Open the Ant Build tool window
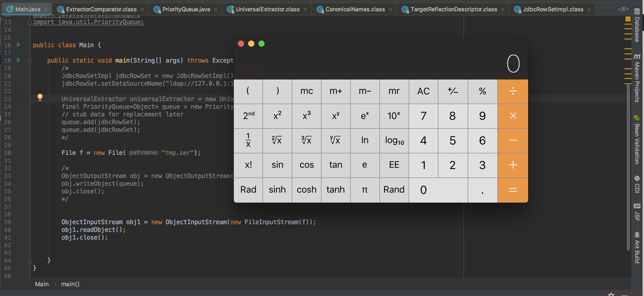This screenshot has width=644, height=296. pos(637,248)
